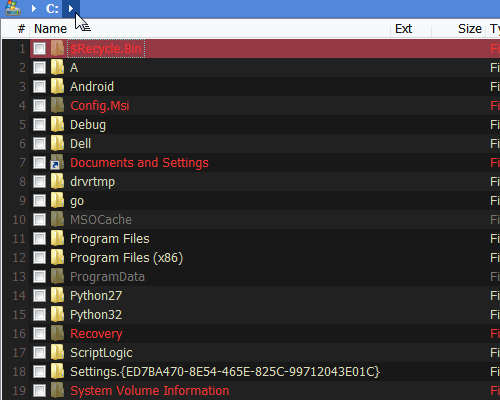The width and height of the screenshot is (500, 400).
Task: Click the Recovery folder icon
Action: pyautogui.click(x=57, y=333)
